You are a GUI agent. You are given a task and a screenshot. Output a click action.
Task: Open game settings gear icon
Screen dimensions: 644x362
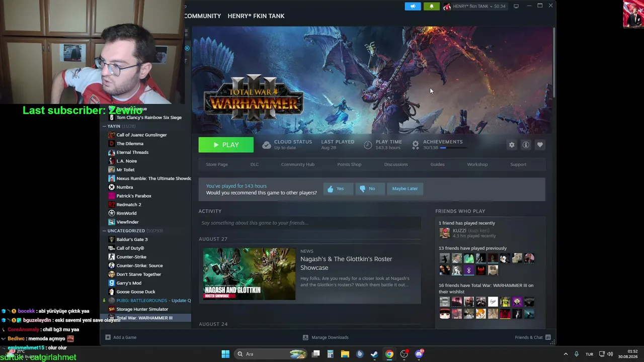(512, 145)
